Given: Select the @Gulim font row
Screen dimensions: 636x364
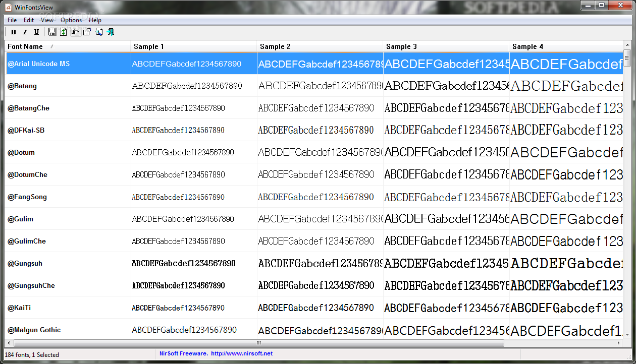Looking at the screenshot, I should 314,219.
